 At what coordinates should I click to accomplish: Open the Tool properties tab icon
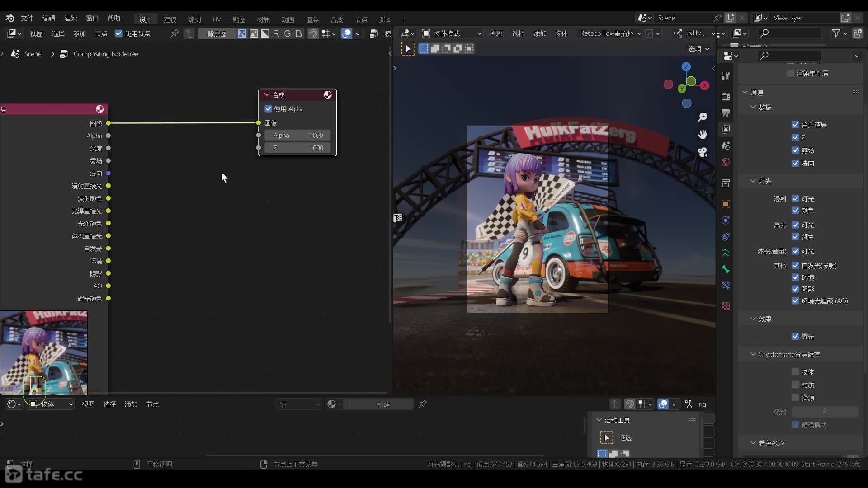(x=726, y=76)
